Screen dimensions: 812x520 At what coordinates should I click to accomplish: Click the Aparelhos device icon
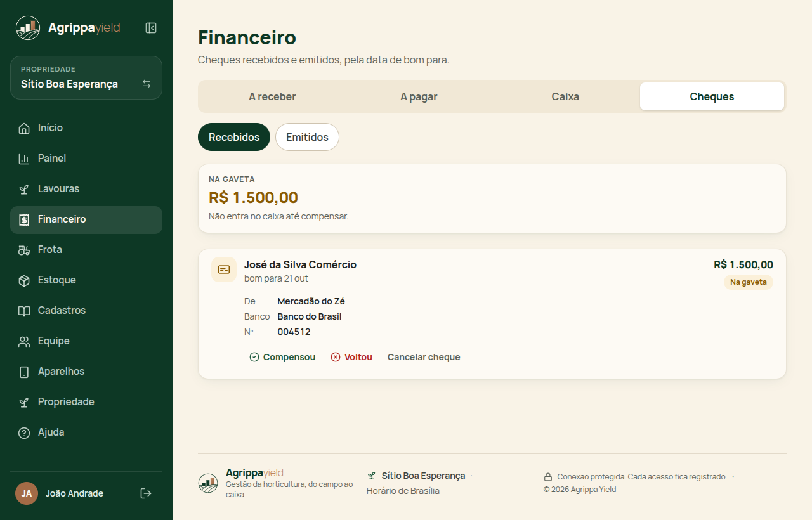[x=24, y=372]
